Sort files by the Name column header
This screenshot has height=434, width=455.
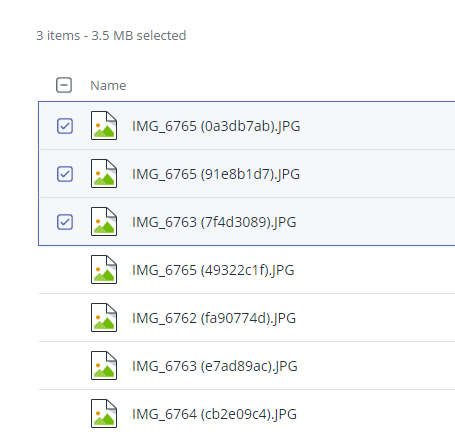click(108, 86)
